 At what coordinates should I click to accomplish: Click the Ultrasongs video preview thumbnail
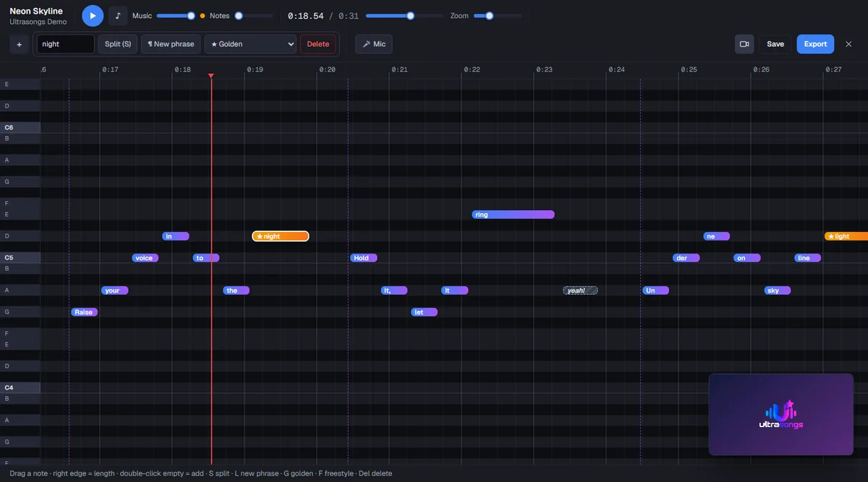click(781, 414)
